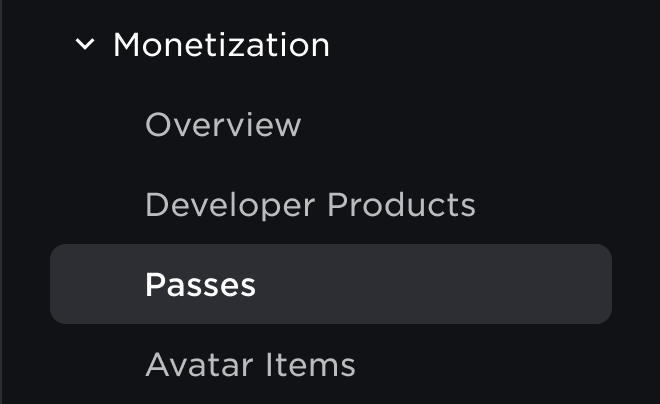Click the selected Passes row
660x404 pixels.
point(330,285)
